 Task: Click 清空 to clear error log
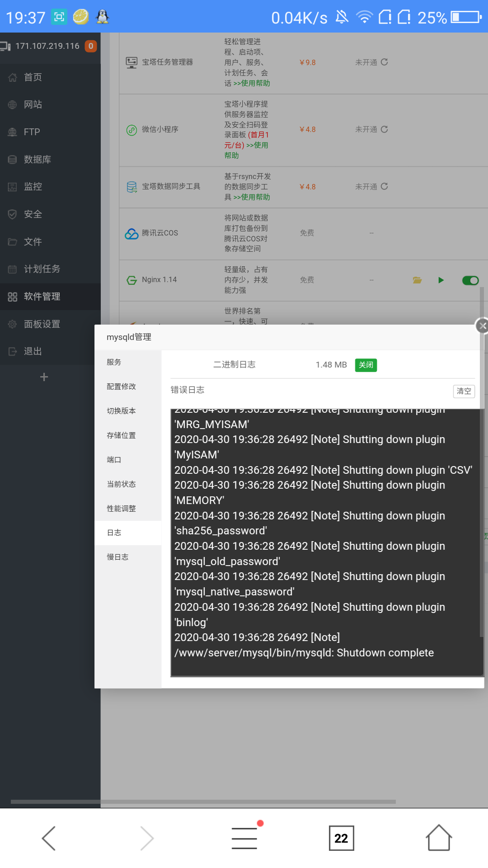[x=464, y=391]
